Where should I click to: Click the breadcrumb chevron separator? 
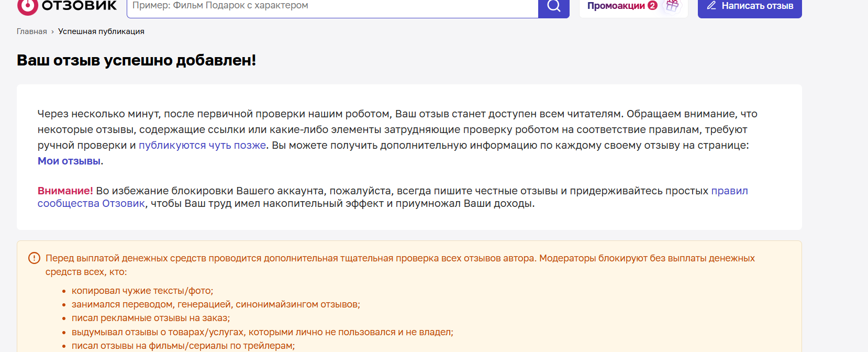click(52, 32)
